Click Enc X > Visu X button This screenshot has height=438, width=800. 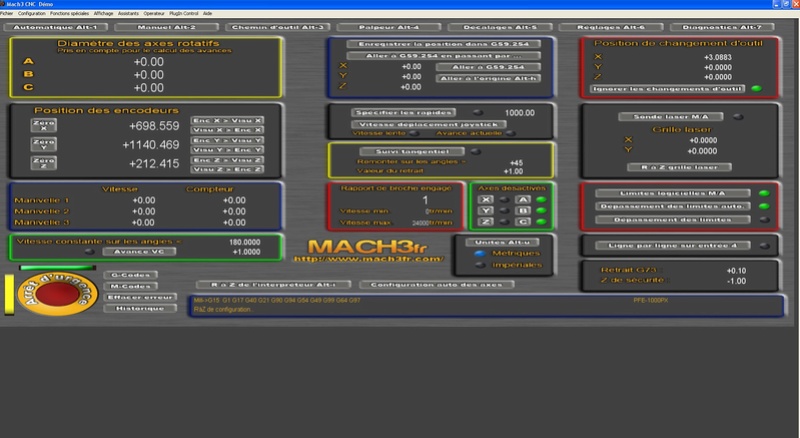click(227, 120)
